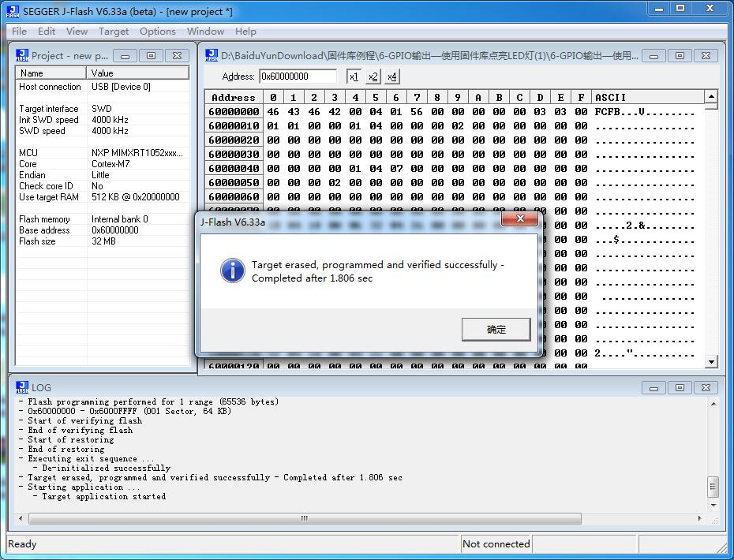
Task: Click the info icon in the success dialog
Action: click(231, 269)
